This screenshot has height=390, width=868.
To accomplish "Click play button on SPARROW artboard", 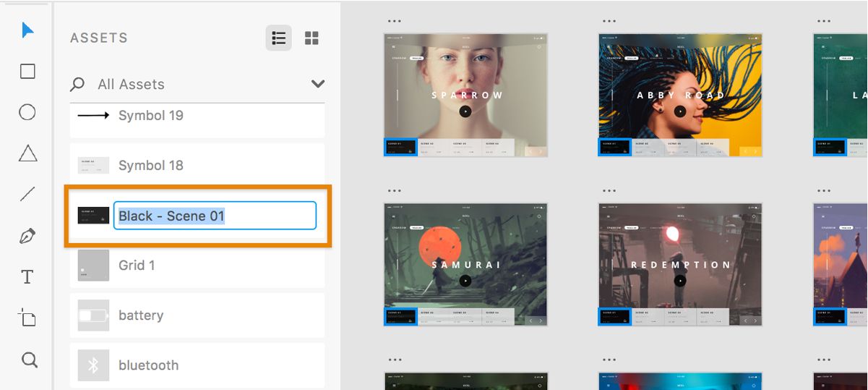I will coord(465,111).
